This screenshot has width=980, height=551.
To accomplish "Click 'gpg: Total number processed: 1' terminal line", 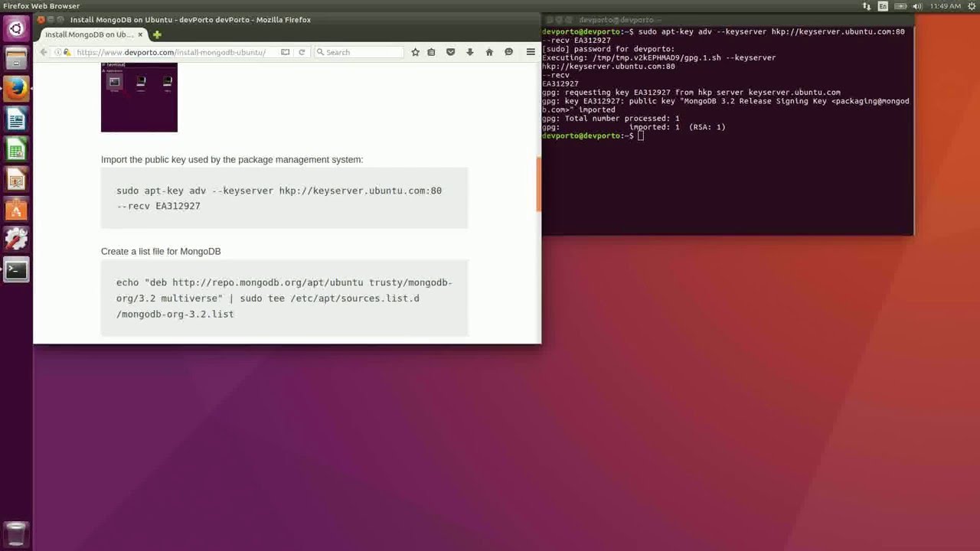I will (x=611, y=119).
